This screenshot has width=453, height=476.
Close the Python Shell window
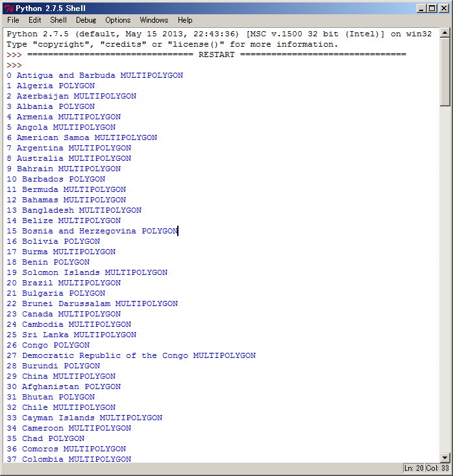point(443,8)
